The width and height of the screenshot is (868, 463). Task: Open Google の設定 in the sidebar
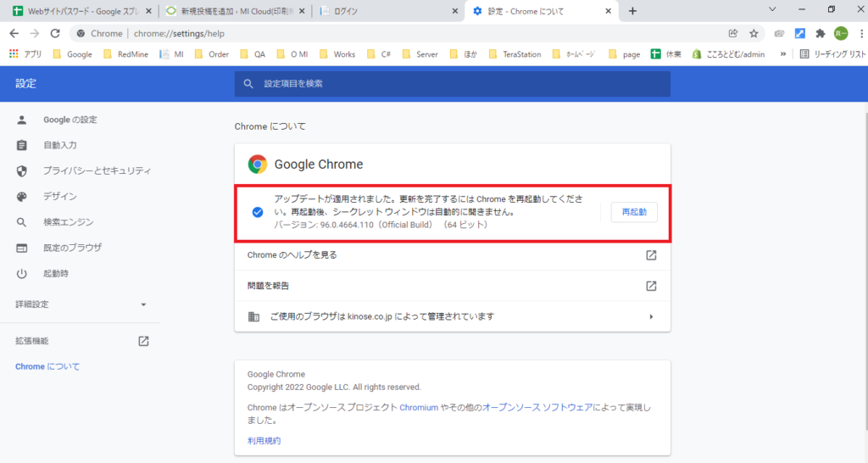(x=70, y=120)
